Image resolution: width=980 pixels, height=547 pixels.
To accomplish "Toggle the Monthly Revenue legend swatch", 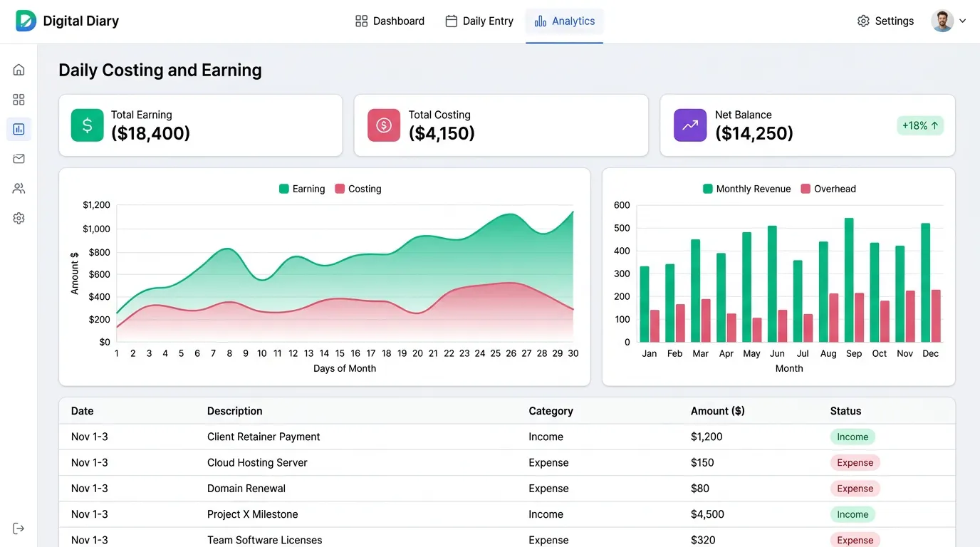I will 708,189.
